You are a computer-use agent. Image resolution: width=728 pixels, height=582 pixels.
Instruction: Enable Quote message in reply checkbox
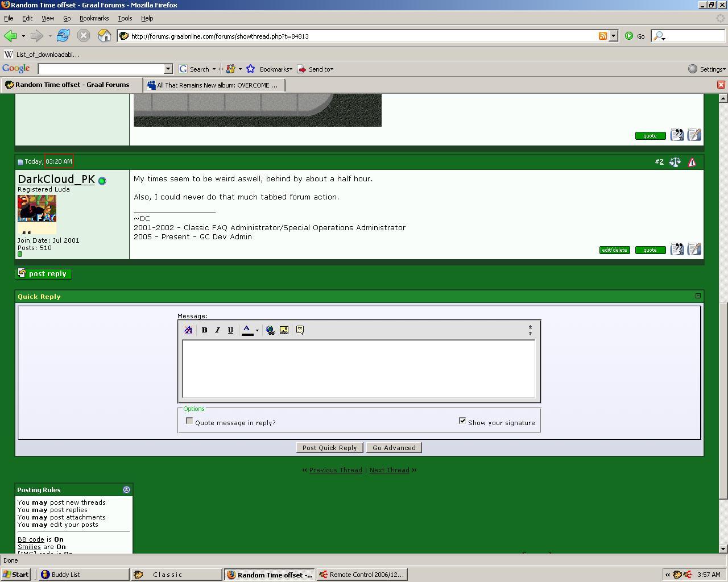pyautogui.click(x=189, y=421)
